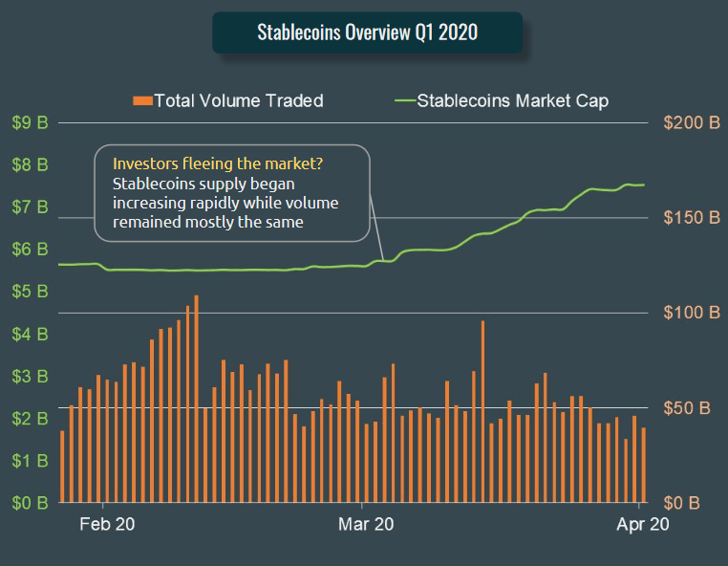Click the $9 B left axis label

coord(31,122)
